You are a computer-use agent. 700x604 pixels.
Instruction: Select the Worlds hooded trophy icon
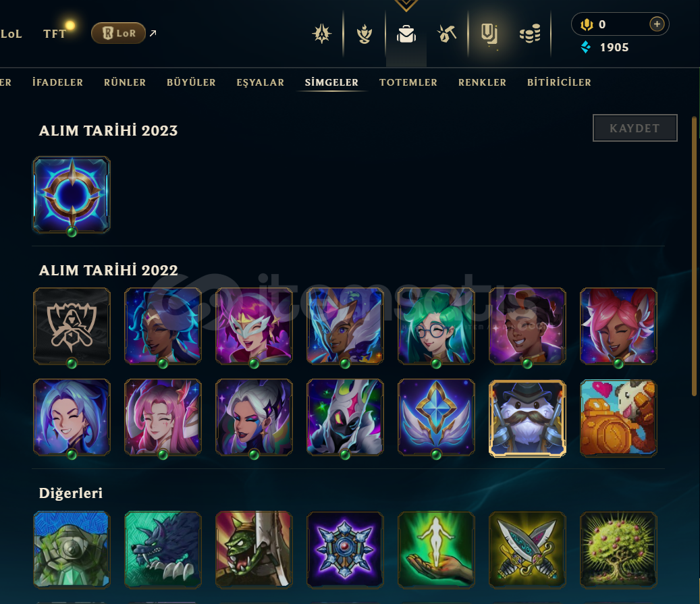pos(72,327)
